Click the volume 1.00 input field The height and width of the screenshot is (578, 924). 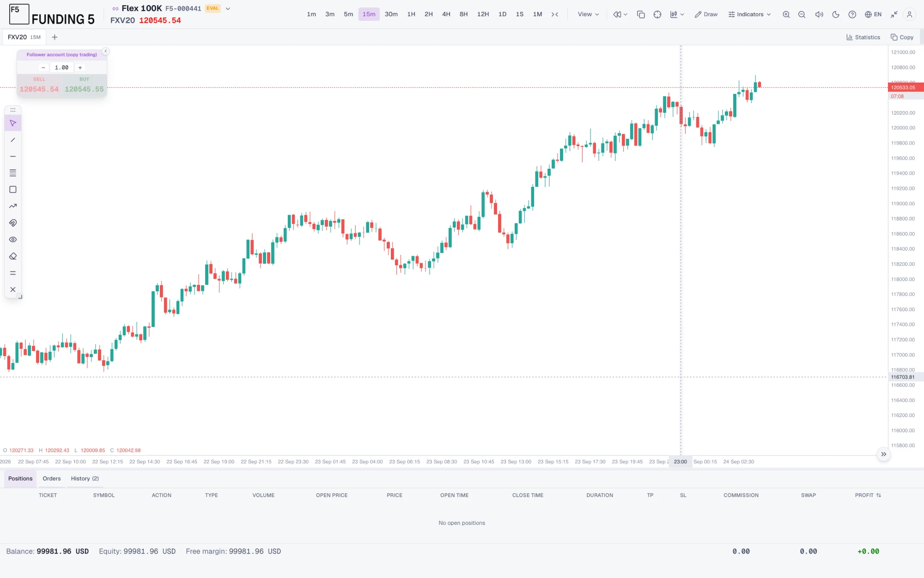pos(61,68)
